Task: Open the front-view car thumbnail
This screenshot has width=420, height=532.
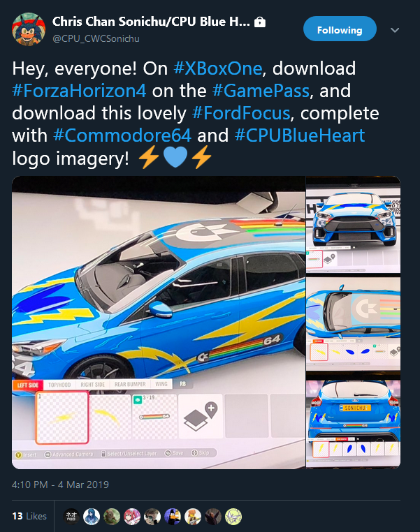Action: pyautogui.click(x=353, y=224)
